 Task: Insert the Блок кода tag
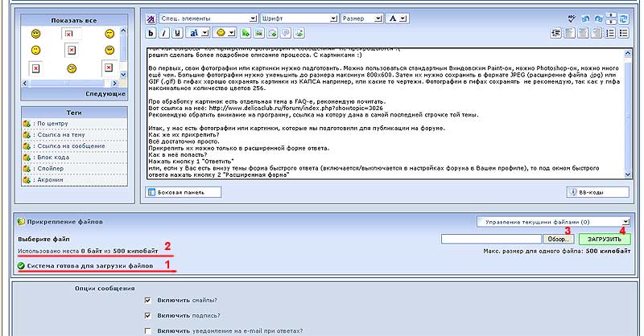point(51,157)
